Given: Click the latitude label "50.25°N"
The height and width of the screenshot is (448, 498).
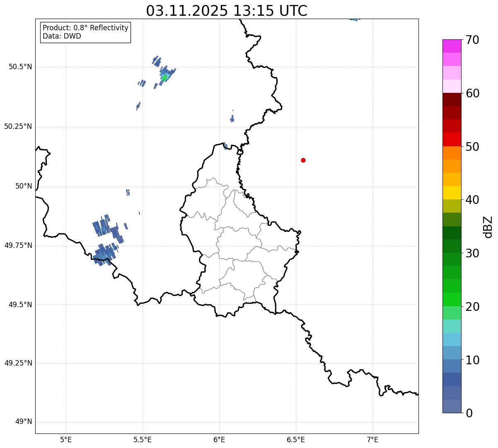Looking at the screenshot, I should tap(18, 126).
